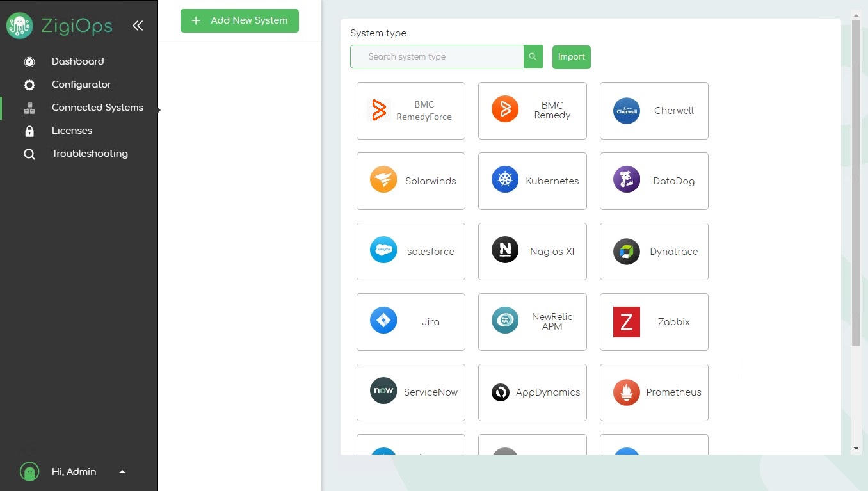868x491 pixels.
Task: Collapse the sidebar with the double-chevron
Action: tap(138, 26)
